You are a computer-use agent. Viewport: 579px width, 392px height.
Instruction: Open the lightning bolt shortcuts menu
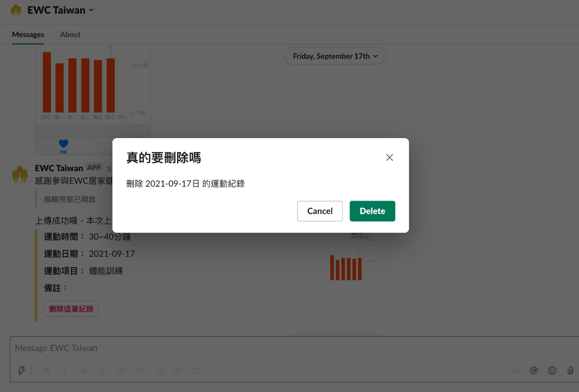[x=21, y=370]
